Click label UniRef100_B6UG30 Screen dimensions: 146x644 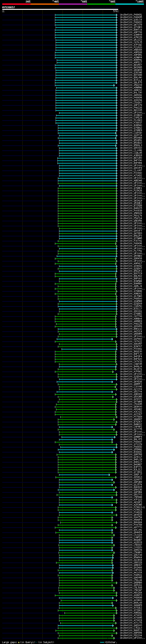click(x=131, y=351)
